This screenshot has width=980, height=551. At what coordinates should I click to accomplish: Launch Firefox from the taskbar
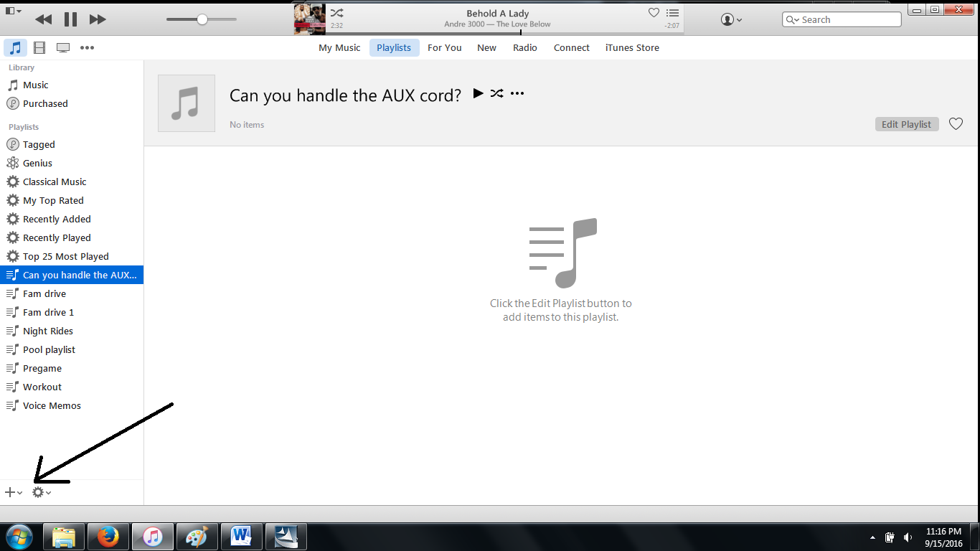[108, 537]
